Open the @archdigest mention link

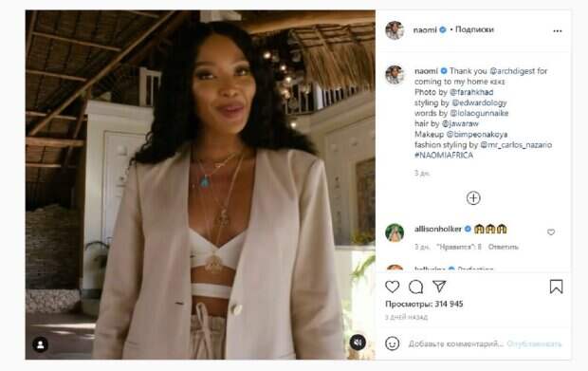512,71
